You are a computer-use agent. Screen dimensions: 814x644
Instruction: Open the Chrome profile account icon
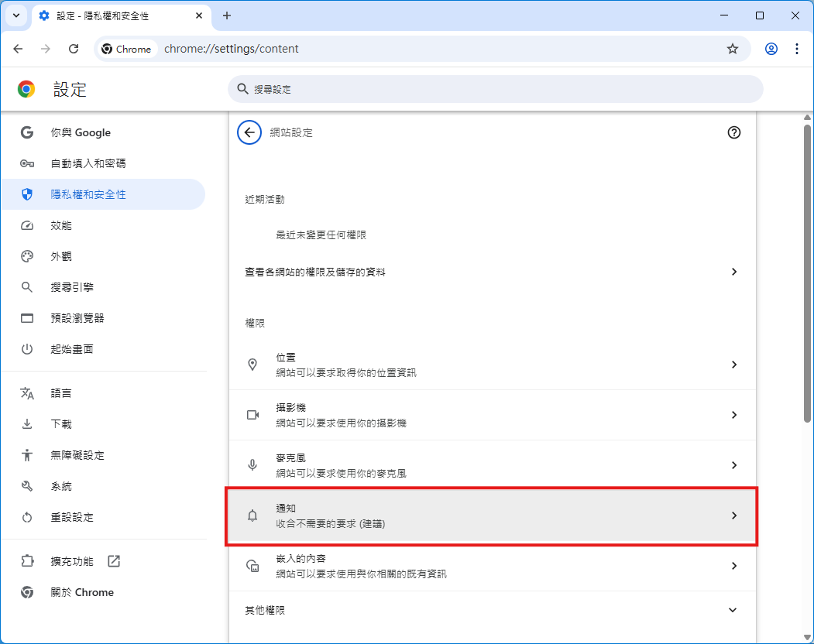coord(771,48)
